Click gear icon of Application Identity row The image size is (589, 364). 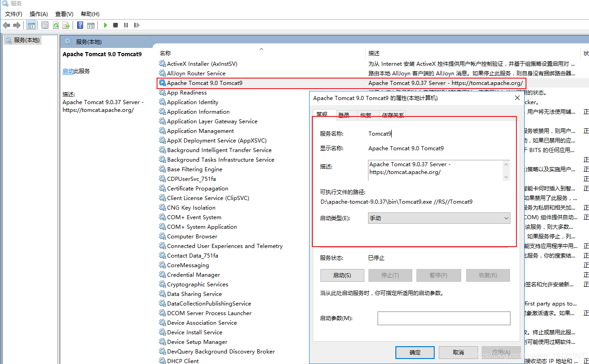[x=163, y=102]
